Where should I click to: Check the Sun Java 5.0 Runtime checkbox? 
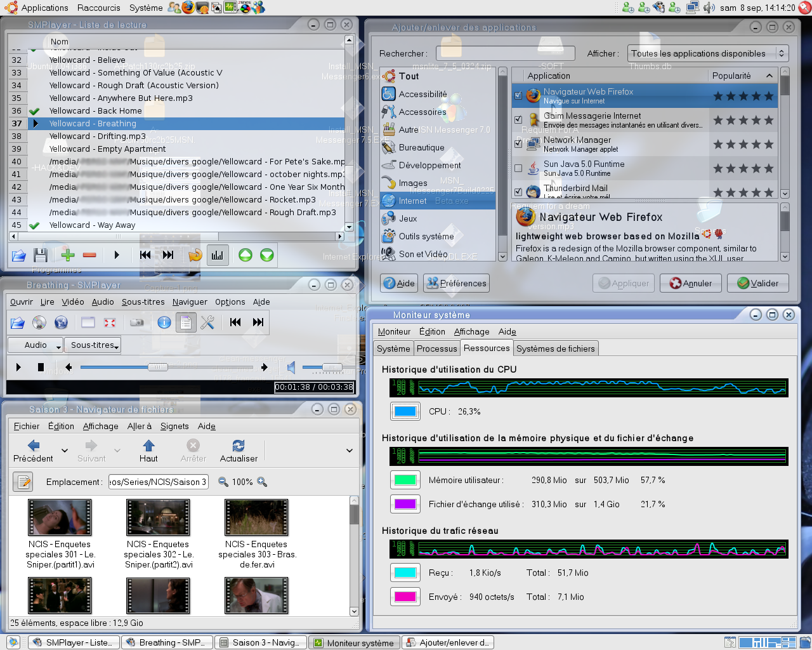click(x=518, y=168)
